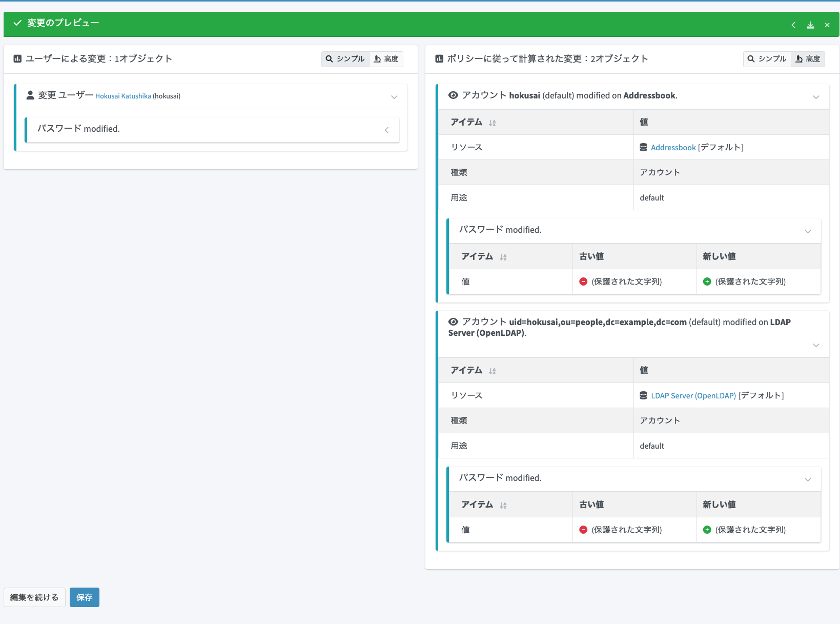This screenshot has height=624, width=840.
Task: Click old (保護された文字列) value in LDAP password table
Action: pos(627,530)
